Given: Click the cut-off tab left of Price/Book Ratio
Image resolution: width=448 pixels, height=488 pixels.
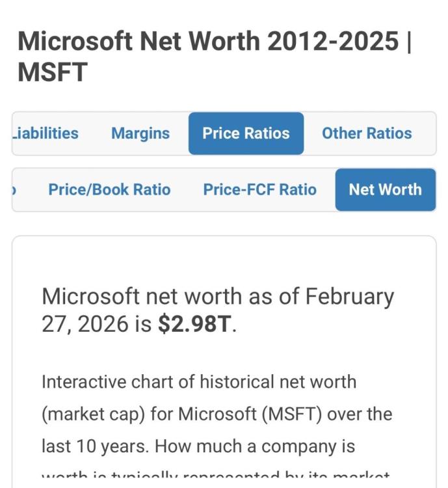Looking at the screenshot, I should 16,190.
